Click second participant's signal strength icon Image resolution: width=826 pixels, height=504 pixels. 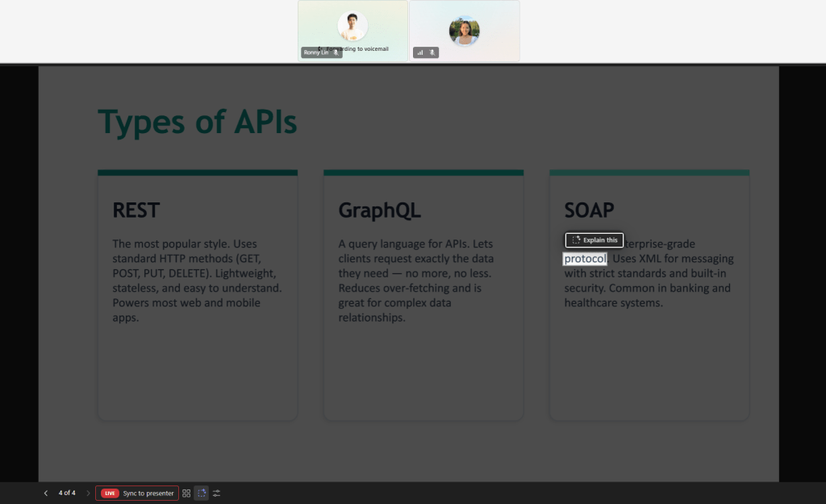pyautogui.click(x=419, y=52)
